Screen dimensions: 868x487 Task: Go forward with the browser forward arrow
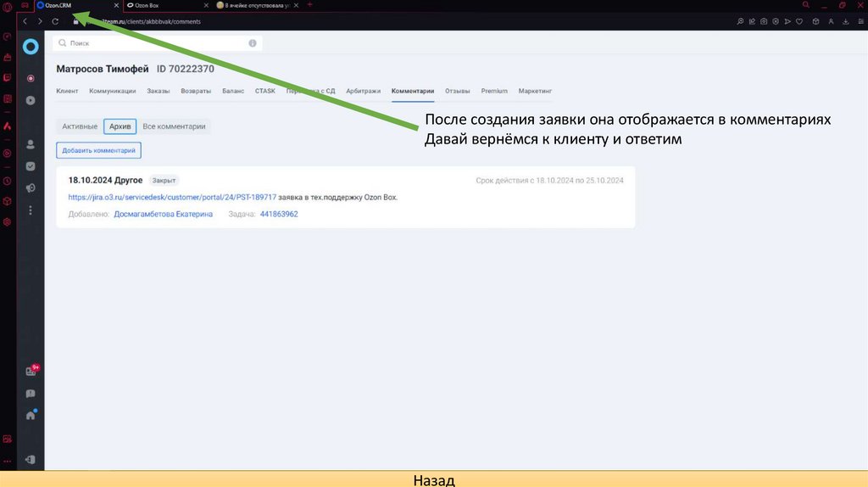(40, 21)
